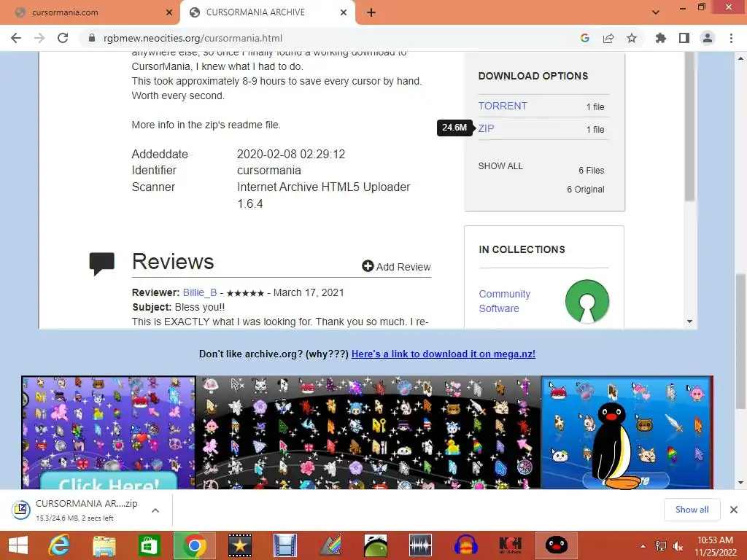
Task: Click the Reviews speech bubble icon
Action: point(101,263)
